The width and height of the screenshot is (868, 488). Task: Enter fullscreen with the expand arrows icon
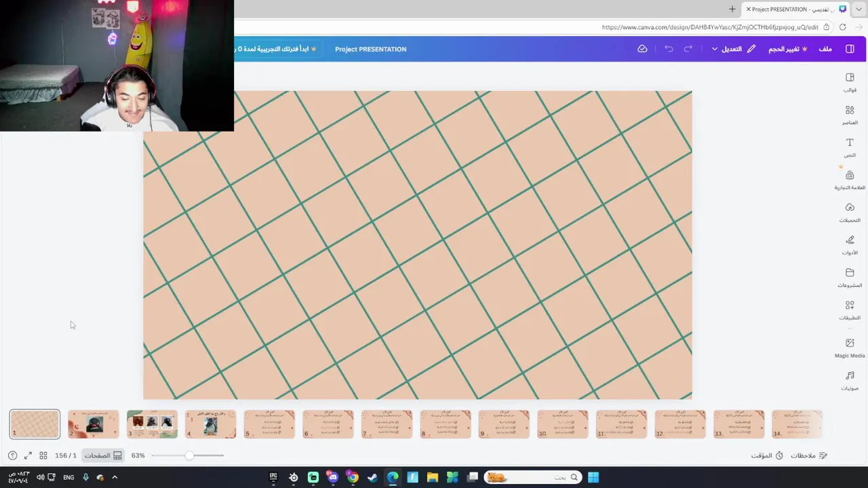28,455
